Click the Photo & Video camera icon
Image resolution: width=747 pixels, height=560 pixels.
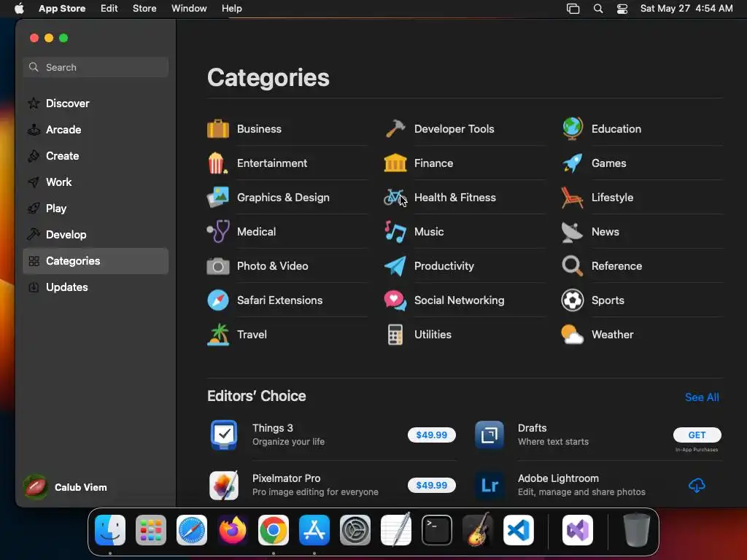(x=217, y=265)
